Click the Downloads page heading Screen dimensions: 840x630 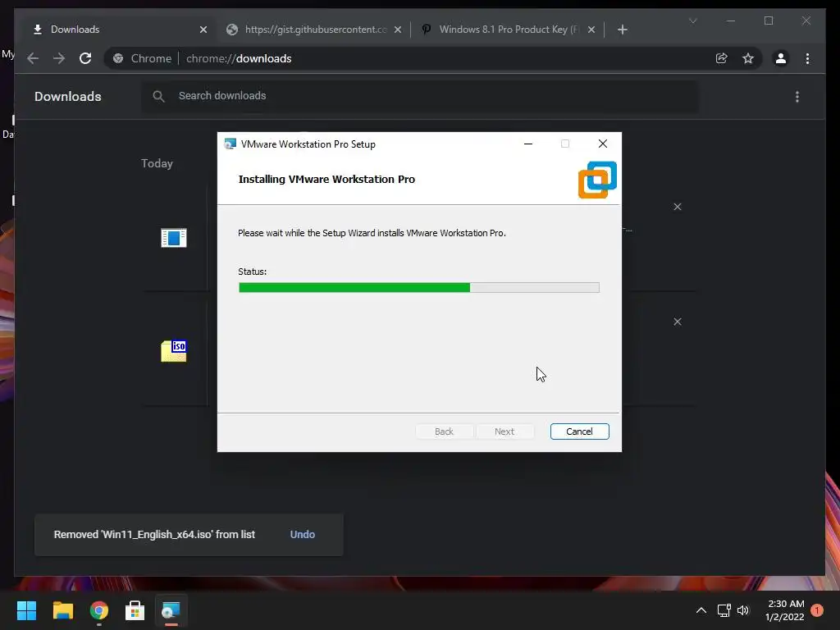68,97
